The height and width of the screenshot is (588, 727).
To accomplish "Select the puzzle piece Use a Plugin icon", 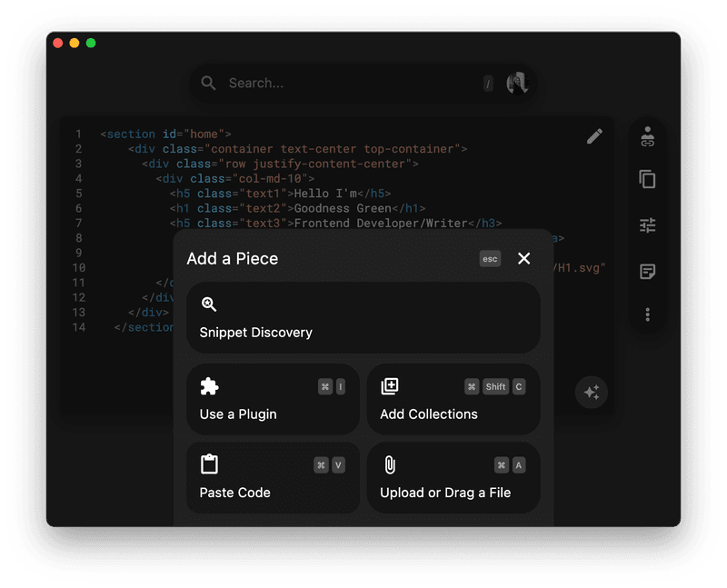I will (210, 386).
